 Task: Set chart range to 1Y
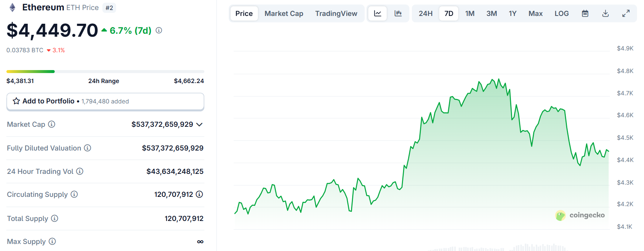(x=513, y=13)
